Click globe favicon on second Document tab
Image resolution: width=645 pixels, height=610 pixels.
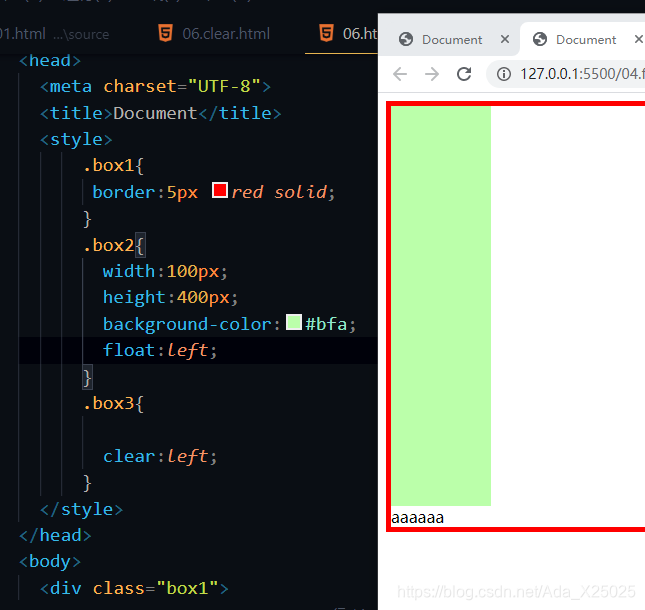coord(540,39)
